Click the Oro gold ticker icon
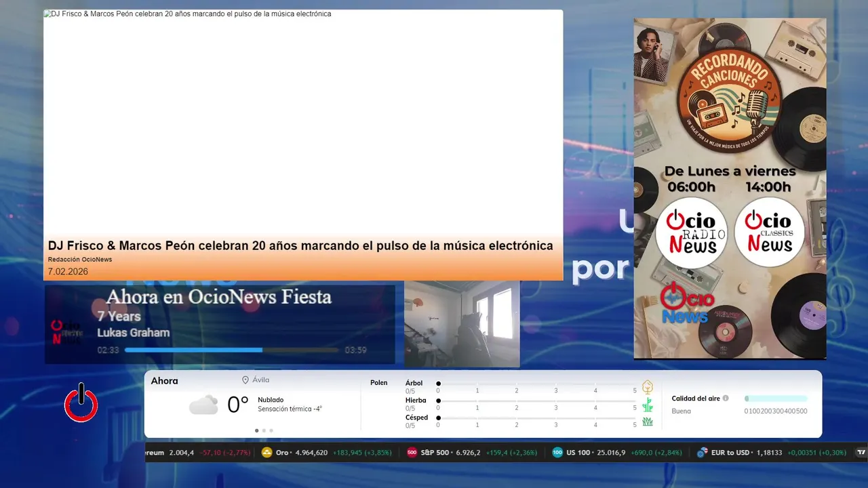Viewport: 868px width, 488px height. [267, 453]
